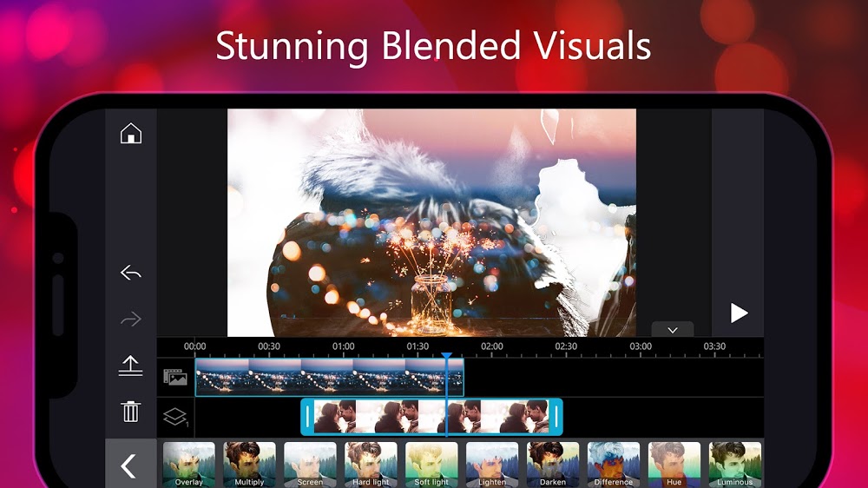The image size is (868, 488).
Task: Apply the Soft light blend mode
Action: point(431,465)
